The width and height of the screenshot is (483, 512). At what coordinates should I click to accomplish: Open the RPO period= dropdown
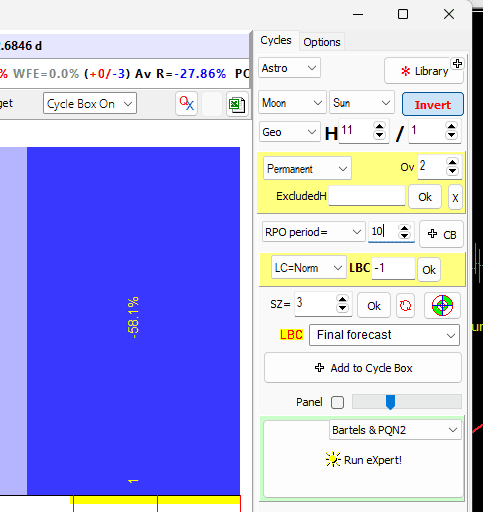coord(314,232)
